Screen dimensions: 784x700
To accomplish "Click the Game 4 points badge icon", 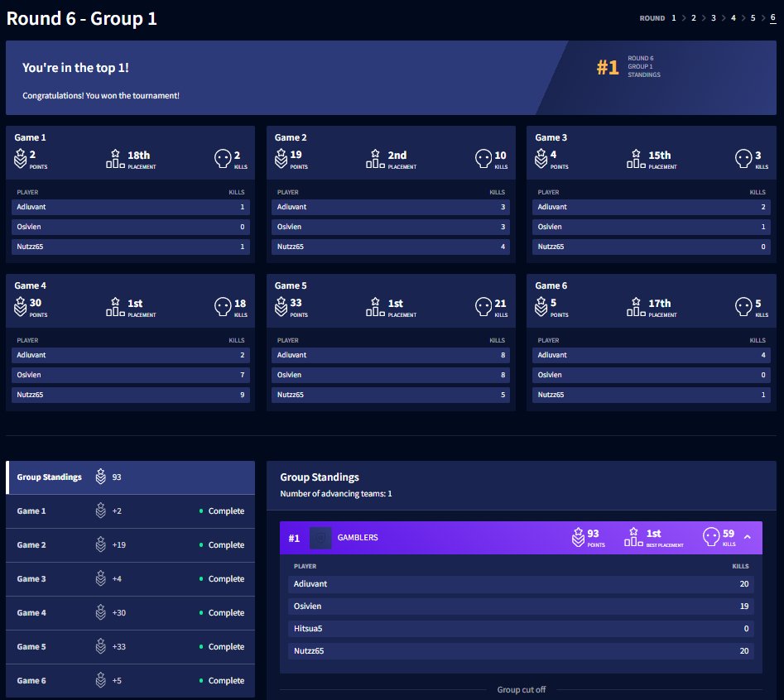I will 20,306.
